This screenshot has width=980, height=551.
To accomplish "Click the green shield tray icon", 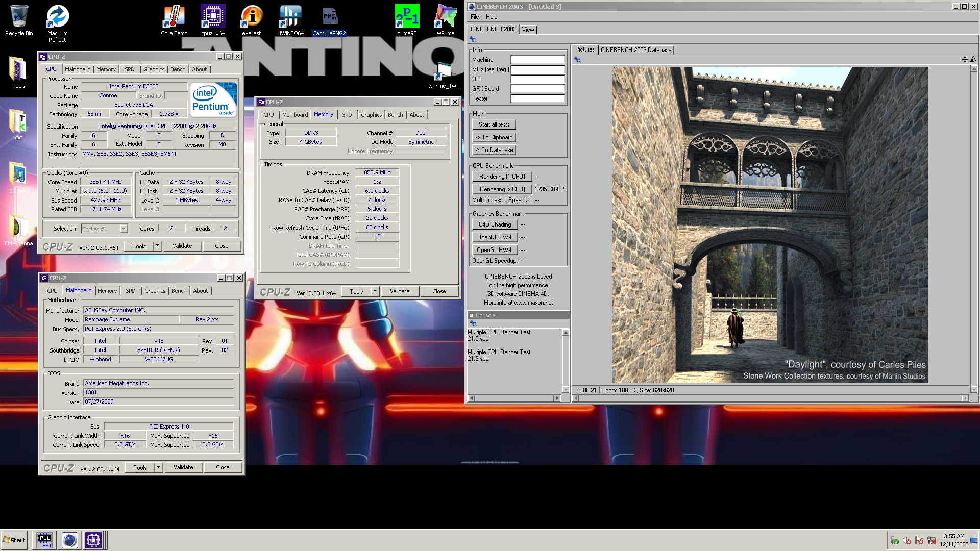I will (895, 541).
